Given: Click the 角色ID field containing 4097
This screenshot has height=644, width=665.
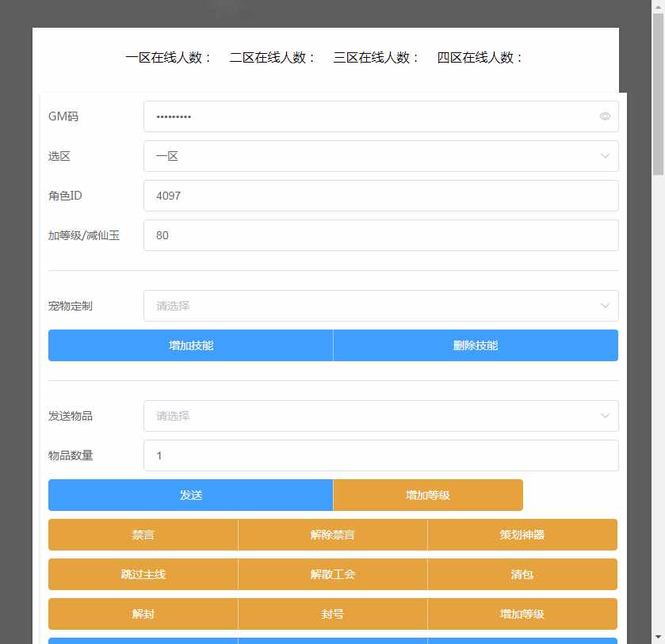Looking at the screenshot, I should pos(380,196).
